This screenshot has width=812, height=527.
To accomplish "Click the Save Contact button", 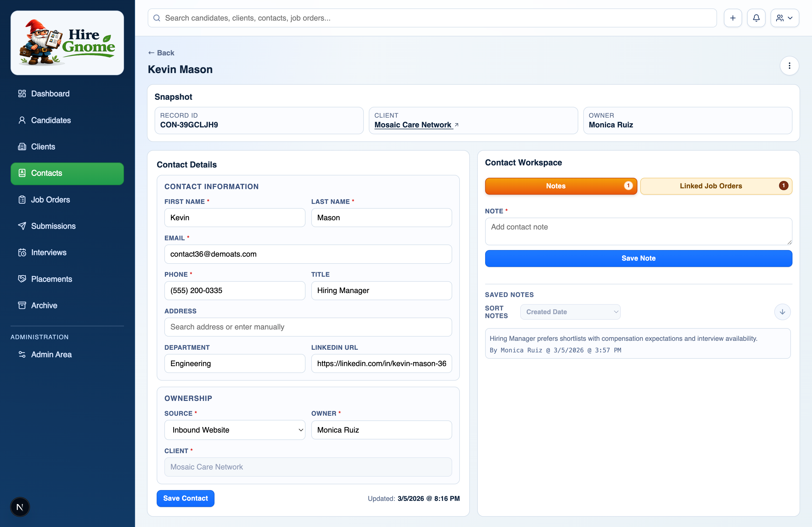I will pos(185,498).
